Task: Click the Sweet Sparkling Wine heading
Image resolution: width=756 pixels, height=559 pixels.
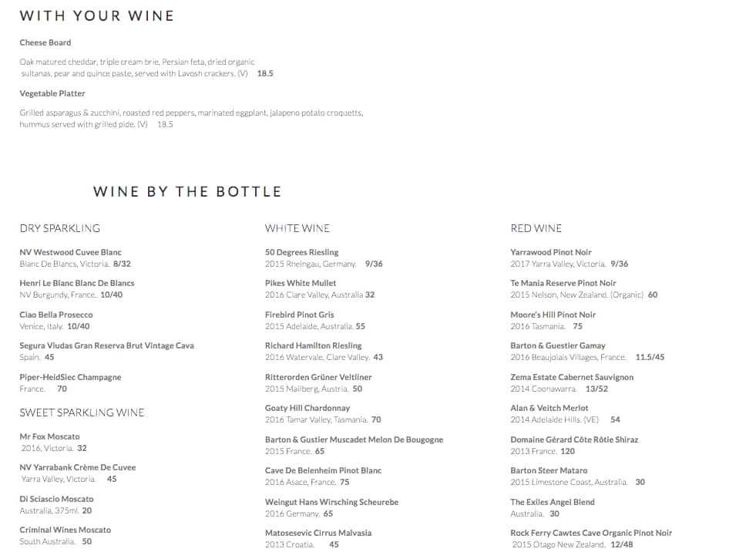Action: [x=82, y=413]
